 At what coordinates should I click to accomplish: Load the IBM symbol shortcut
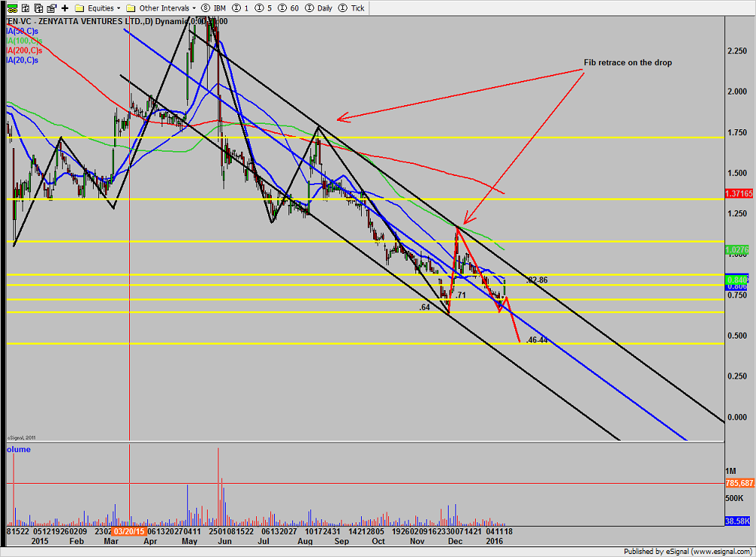(214, 8)
